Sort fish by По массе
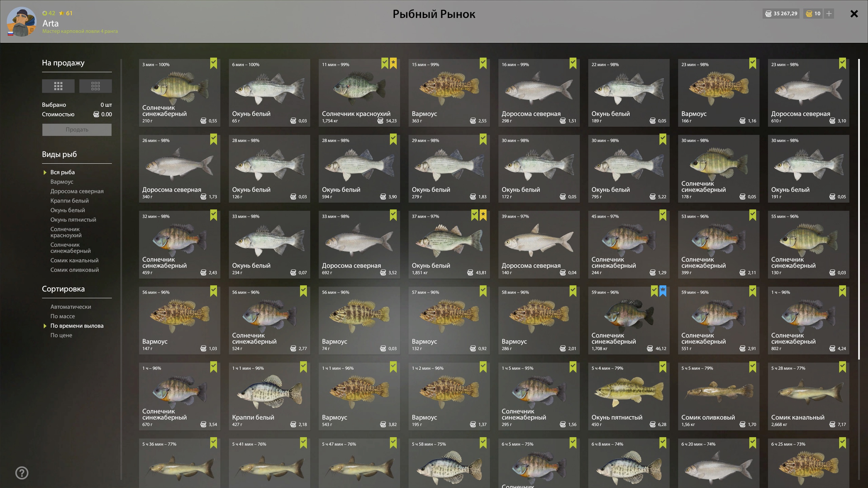Viewport: 868px width, 488px height. pos(63,316)
